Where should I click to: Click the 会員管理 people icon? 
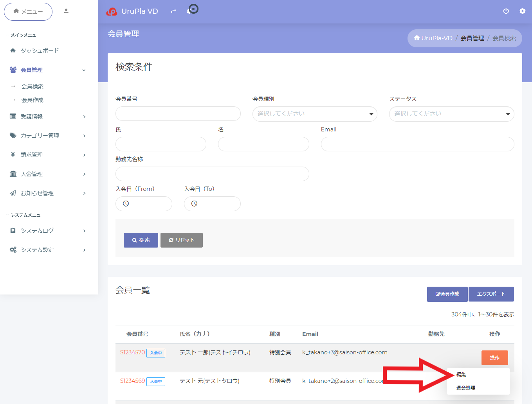coord(13,70)
